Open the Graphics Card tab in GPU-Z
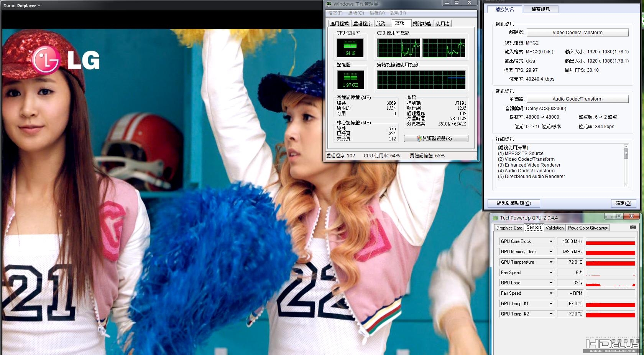Screen dimensions: 644x355 (x=509, y=228)
